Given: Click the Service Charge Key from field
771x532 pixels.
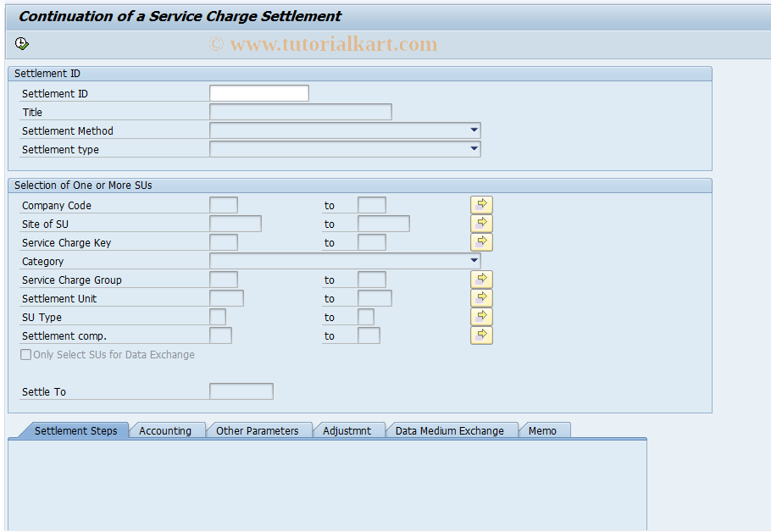Looking at the screenshot, I should (x=224, y=242).
